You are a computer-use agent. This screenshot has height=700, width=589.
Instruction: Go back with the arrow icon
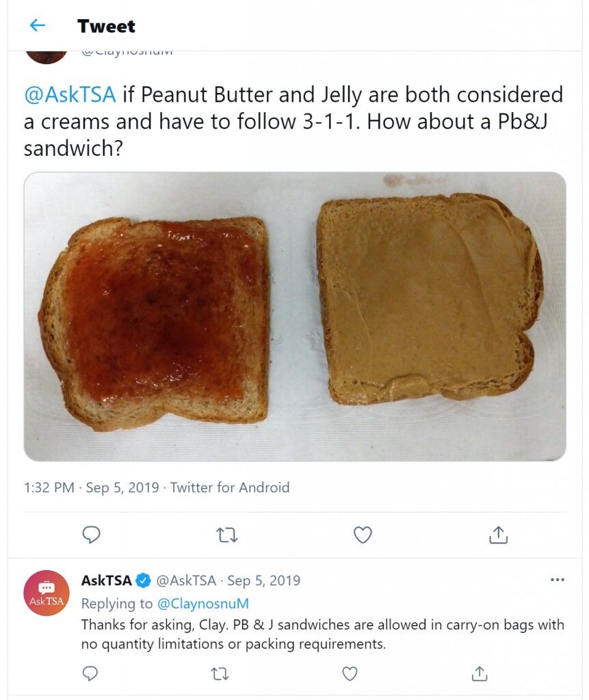pos(37,25)
